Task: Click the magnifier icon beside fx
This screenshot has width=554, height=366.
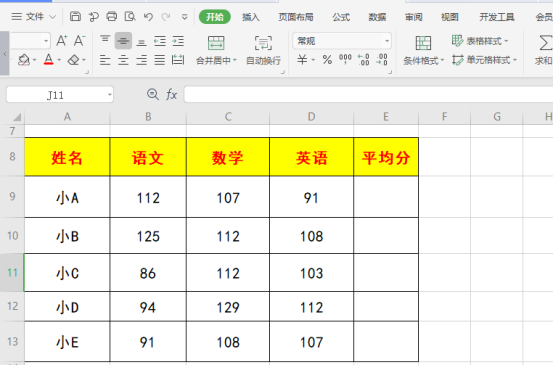Action: [x=153, y=94]
